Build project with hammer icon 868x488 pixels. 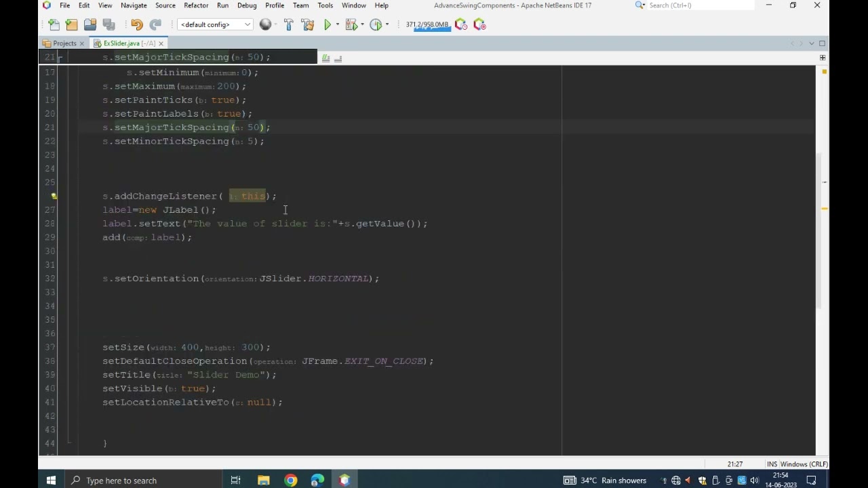[288, 24]
